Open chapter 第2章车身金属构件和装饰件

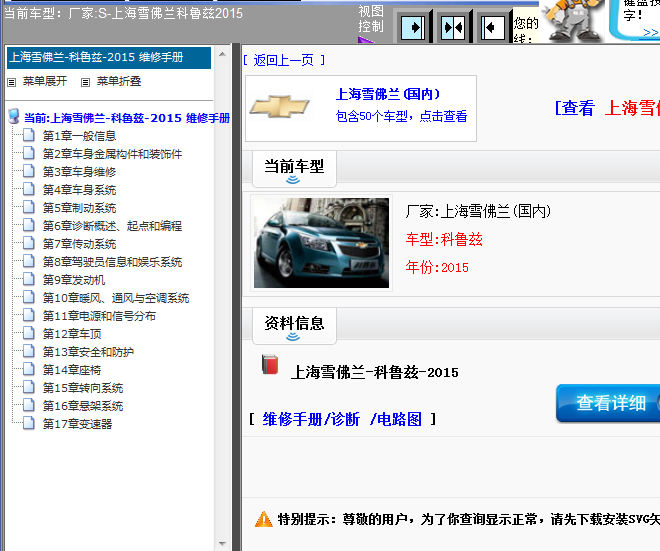click(112, 154)
